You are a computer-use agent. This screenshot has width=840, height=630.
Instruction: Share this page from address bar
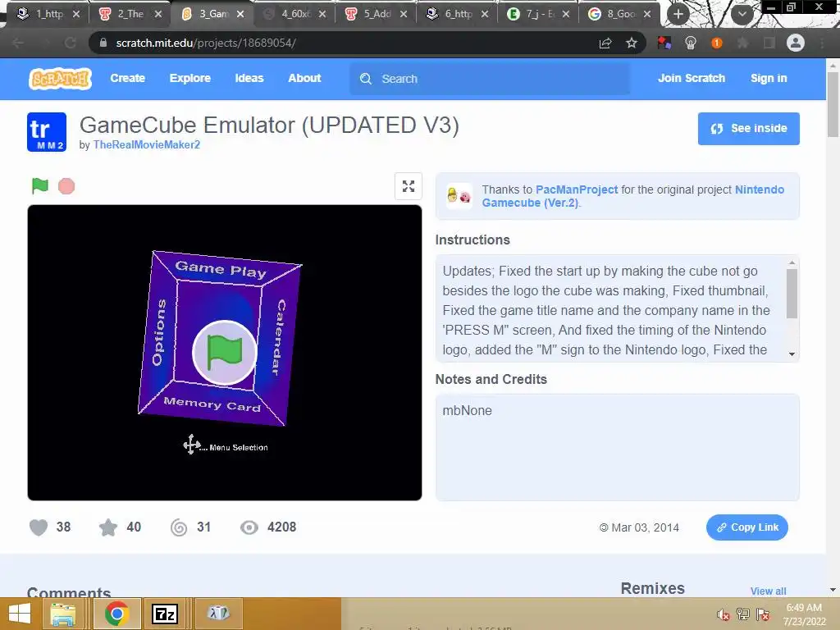click(x=605, y=43)
